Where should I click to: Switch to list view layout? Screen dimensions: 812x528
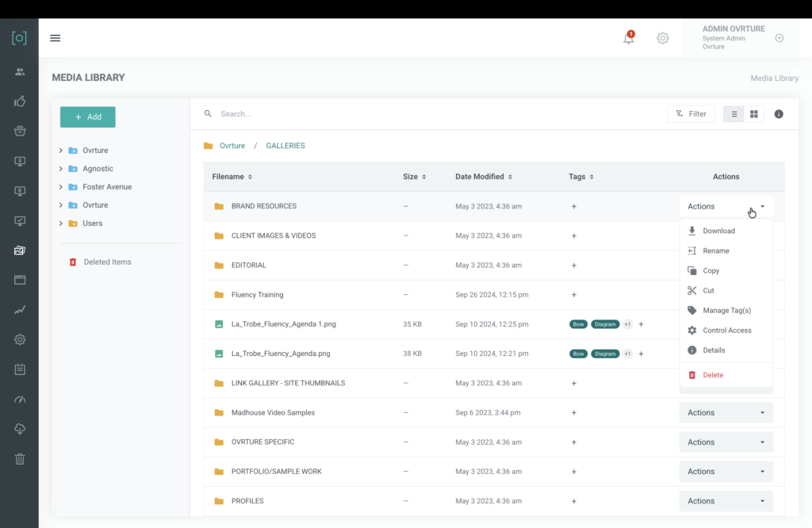coord(733,113)
